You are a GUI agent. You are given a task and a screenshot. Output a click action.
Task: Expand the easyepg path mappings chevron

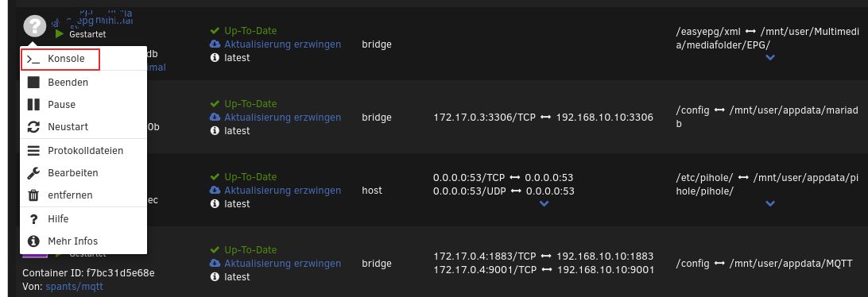point(769,57)
